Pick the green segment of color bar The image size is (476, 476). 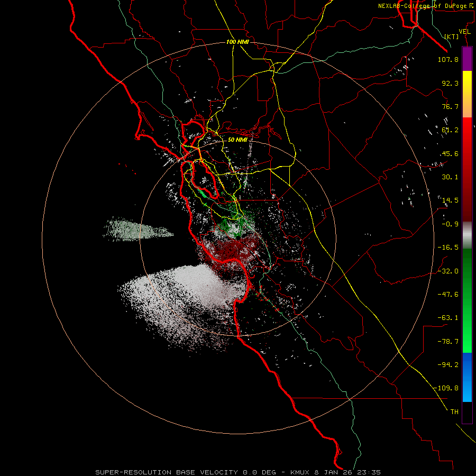tap(467, 300)
